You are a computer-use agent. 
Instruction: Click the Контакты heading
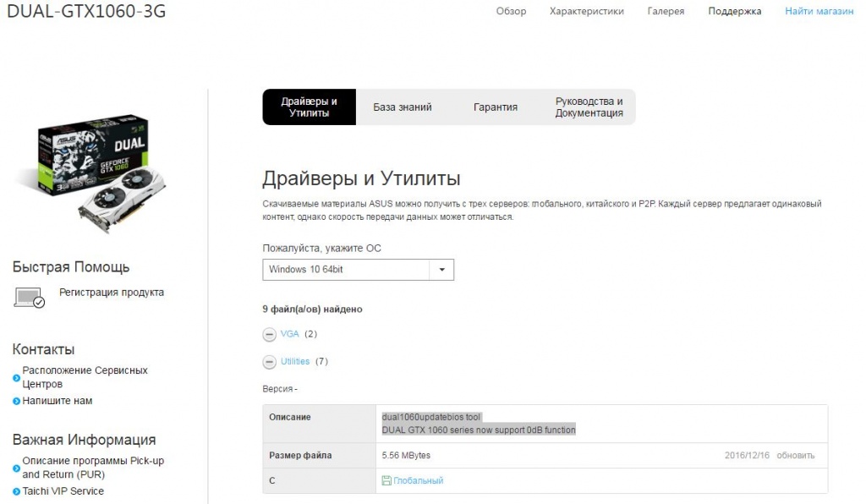[43, 349]
